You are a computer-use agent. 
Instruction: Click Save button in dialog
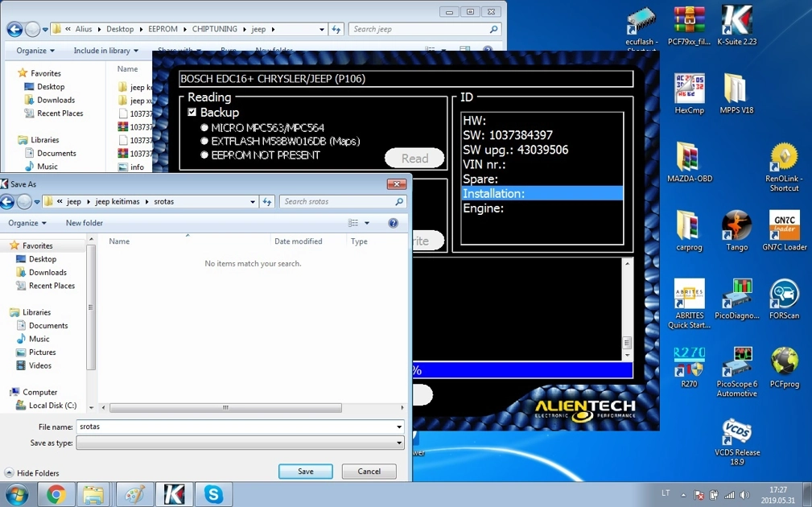click(x=306, y=472)
